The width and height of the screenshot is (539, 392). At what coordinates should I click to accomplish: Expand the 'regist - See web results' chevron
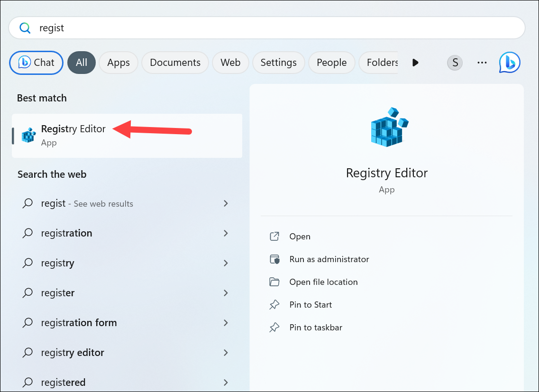point(226,203)
